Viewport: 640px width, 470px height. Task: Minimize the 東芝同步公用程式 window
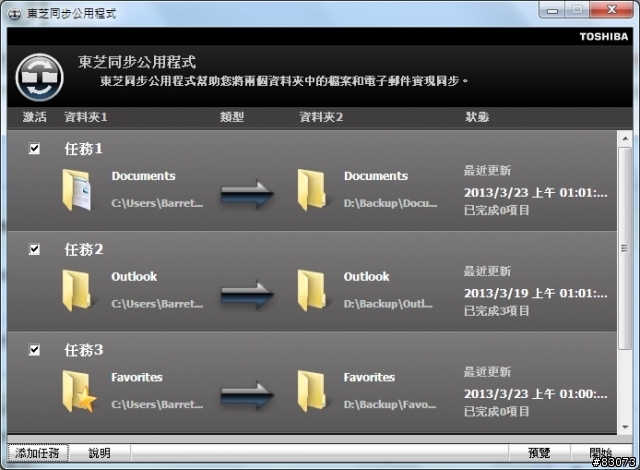coord(552,10)
